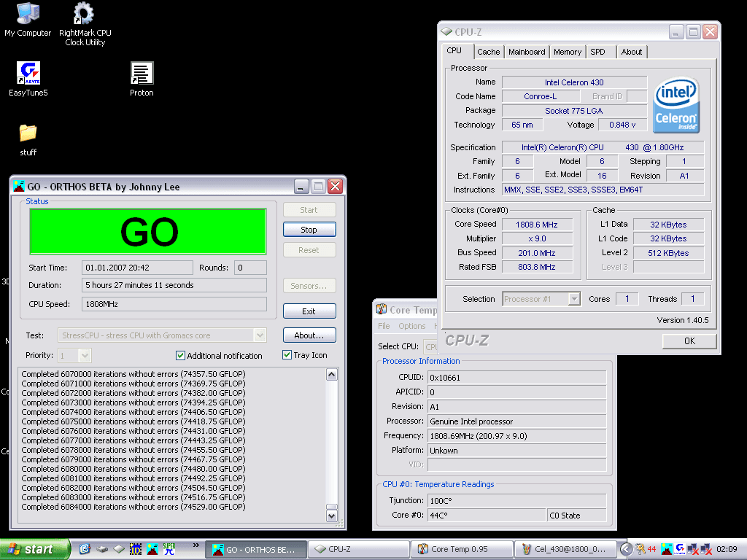Click the Core Speed value in CPU-Z
Image resolution: width=747 pixels, height=560 pixels.
pyautogui.click(x=537, y=225)
